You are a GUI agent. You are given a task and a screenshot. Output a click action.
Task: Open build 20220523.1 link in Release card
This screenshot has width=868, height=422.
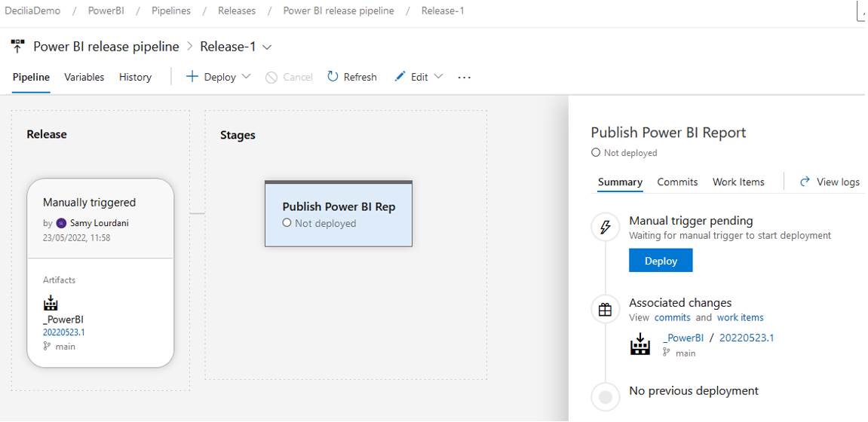click(63, 332)
